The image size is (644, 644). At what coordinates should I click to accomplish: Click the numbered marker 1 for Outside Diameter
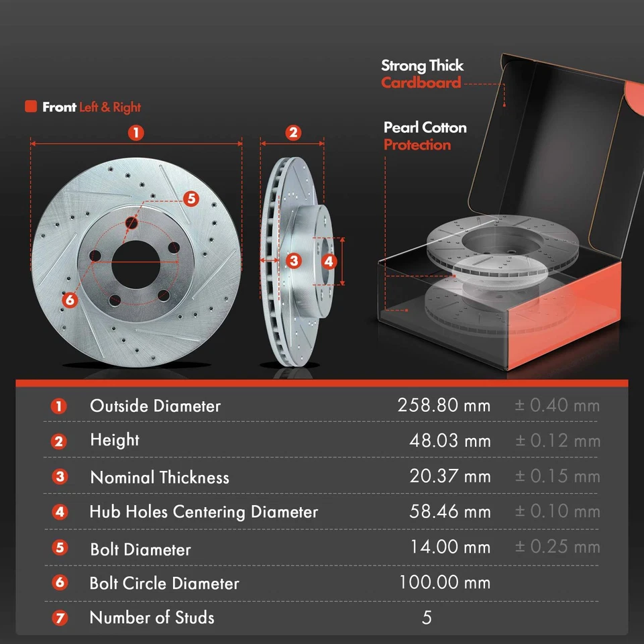[x=137, y=132]
